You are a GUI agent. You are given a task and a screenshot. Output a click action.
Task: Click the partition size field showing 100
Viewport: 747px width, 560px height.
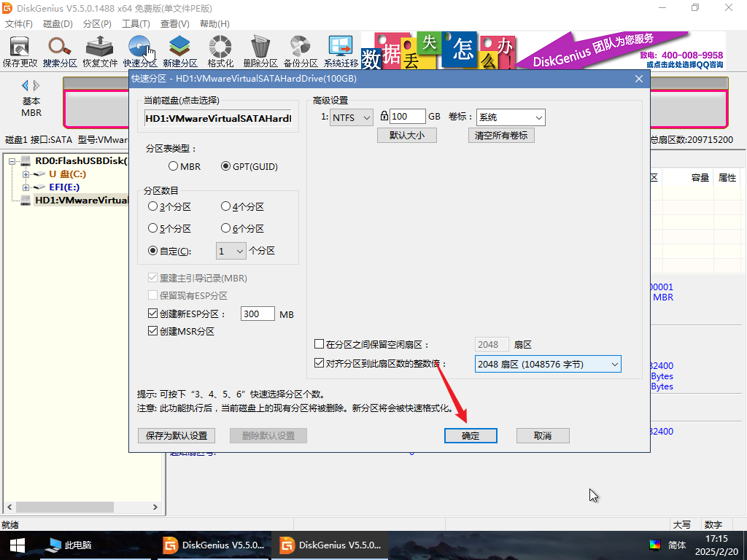tap(408, 117)
